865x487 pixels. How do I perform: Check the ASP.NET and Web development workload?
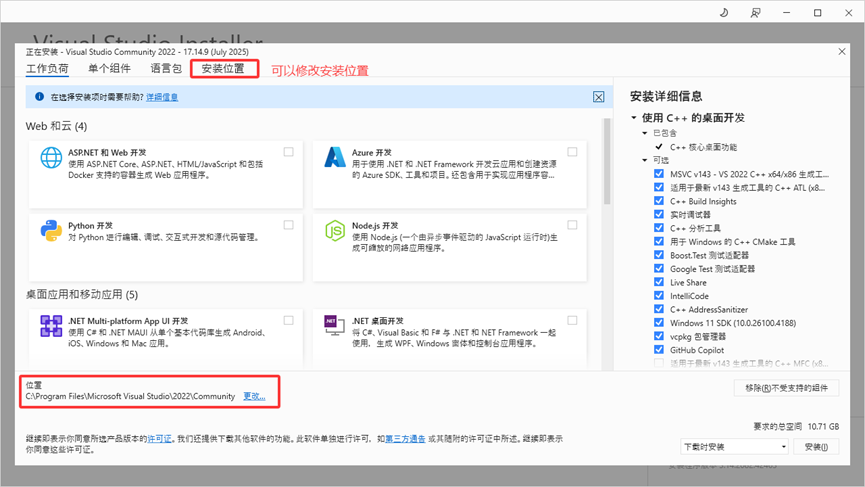[289, 152]
